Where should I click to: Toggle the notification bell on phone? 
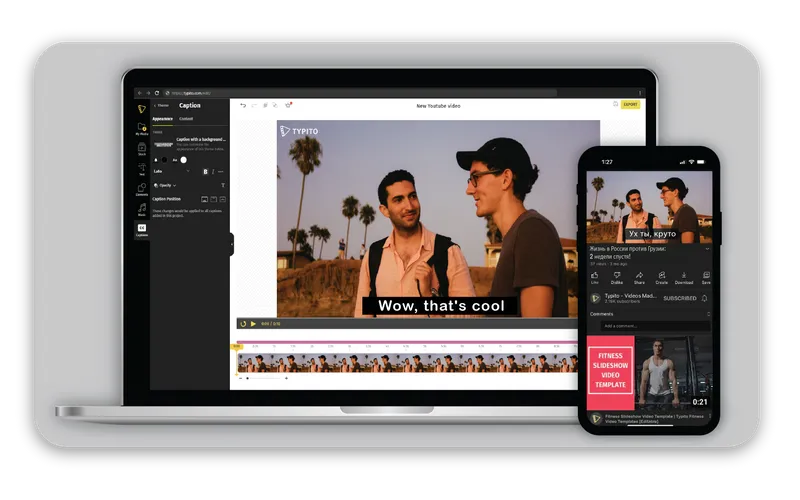click(705, 298)
